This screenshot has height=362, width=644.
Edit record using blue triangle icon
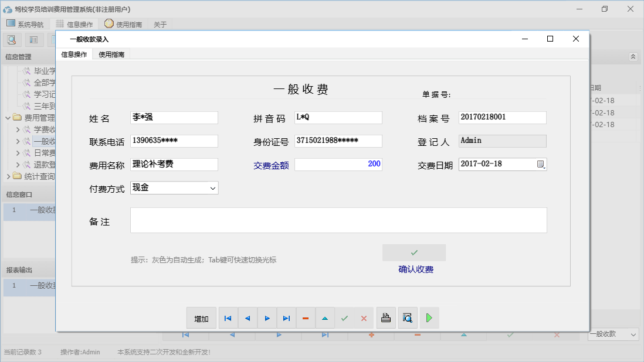click(x=325, y=317)
